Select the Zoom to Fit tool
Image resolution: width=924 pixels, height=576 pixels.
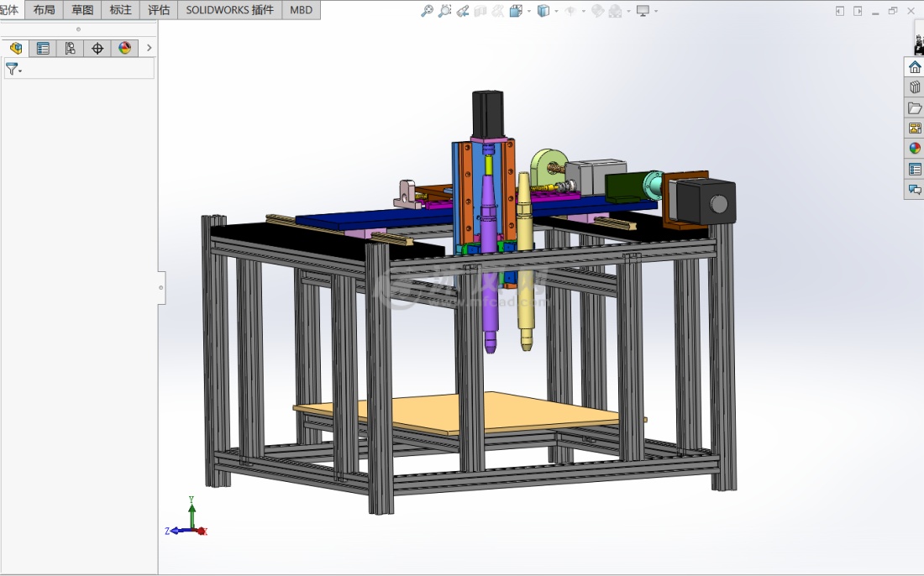point(428,11)
